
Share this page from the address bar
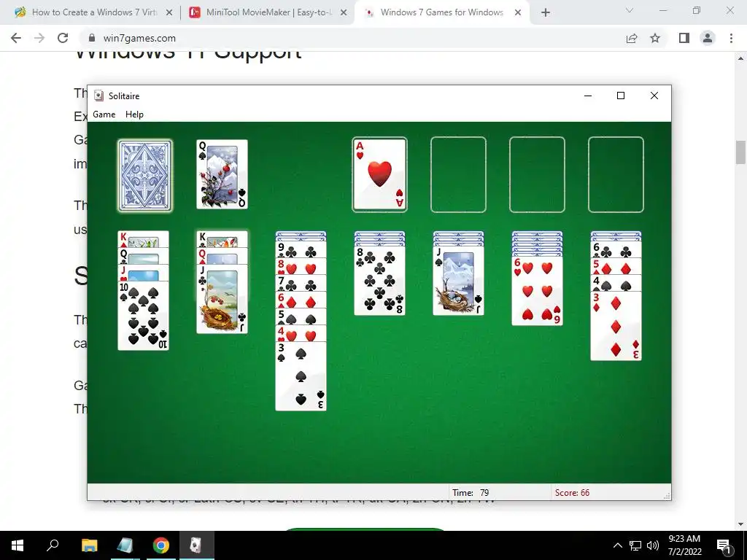632,39
